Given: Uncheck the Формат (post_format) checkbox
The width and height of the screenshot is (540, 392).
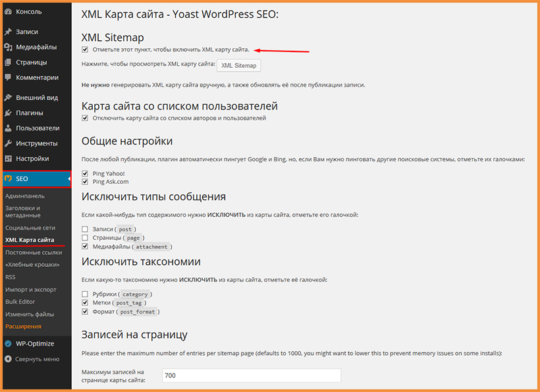Looking at the screenshot, I should [85, 312].
